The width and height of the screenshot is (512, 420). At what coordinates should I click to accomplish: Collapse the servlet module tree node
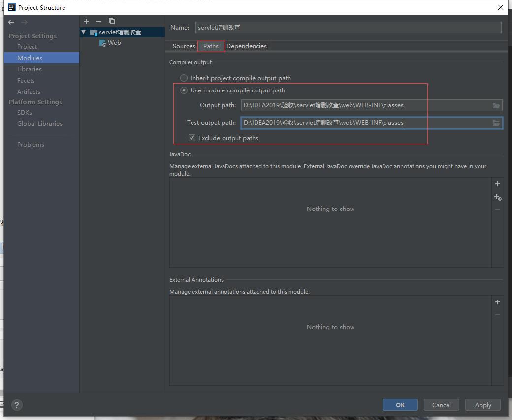tap(84, 32)
